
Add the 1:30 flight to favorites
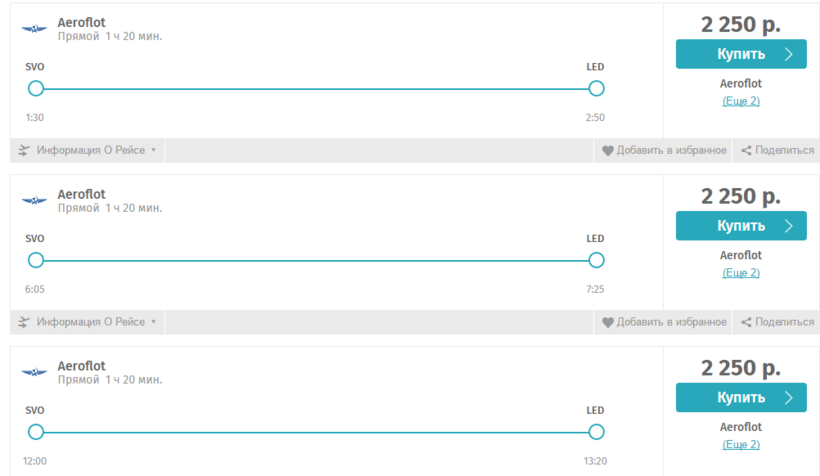(x=671, y=151)
